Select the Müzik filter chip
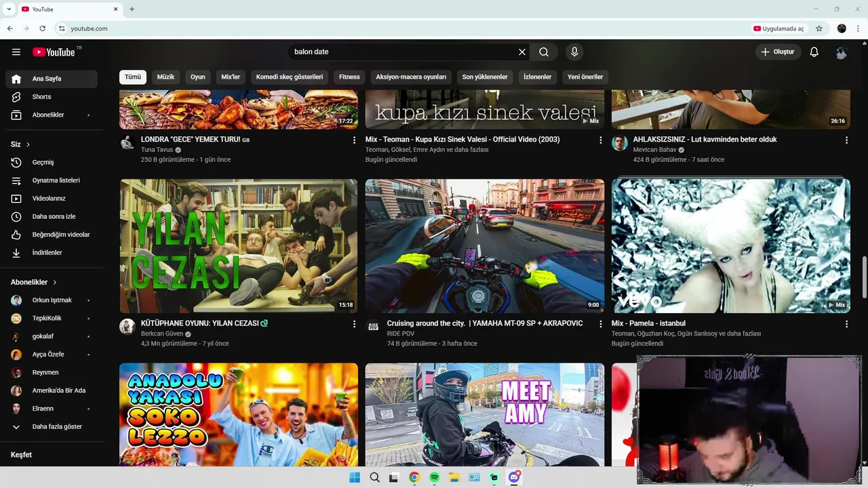Viewport: 868px width, 488px height. coord(165,77)
